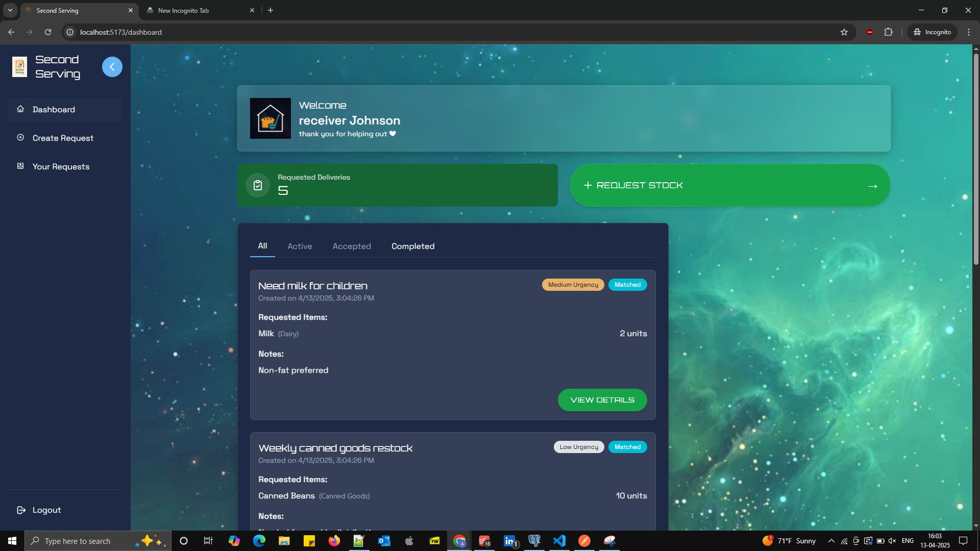Click the Requested Deliveries clipboard icon

(258, 185)
